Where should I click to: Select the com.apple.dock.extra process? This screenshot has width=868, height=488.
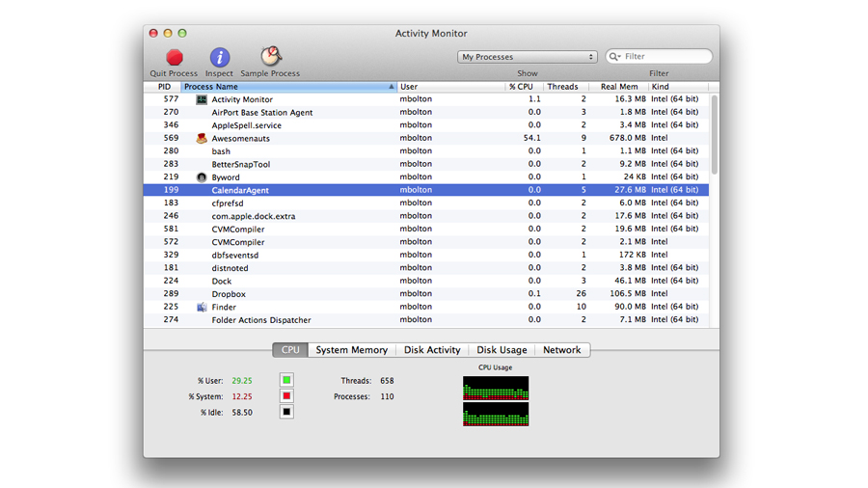[426, 216]
